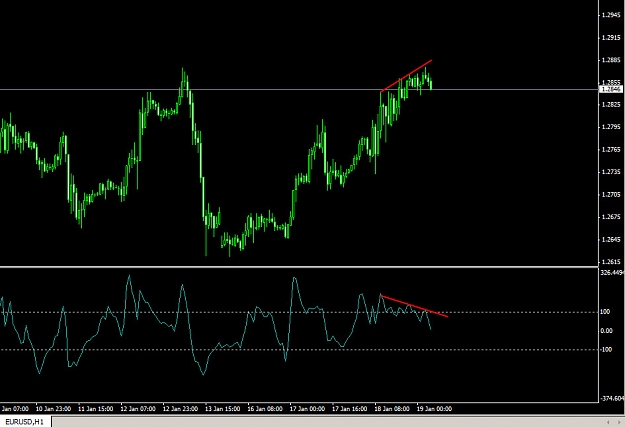Click the 1.2645 price scale value
Screen dimensions: 625x427
click(611, 240)
